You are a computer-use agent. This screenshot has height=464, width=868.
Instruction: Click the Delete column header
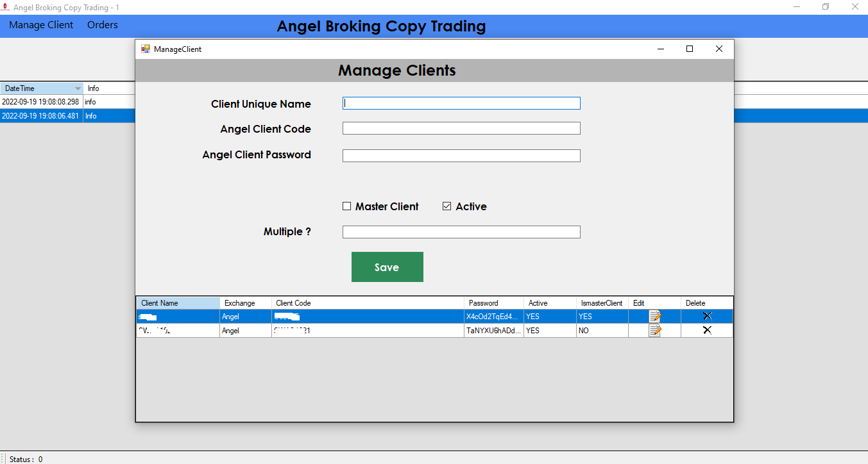706,303
